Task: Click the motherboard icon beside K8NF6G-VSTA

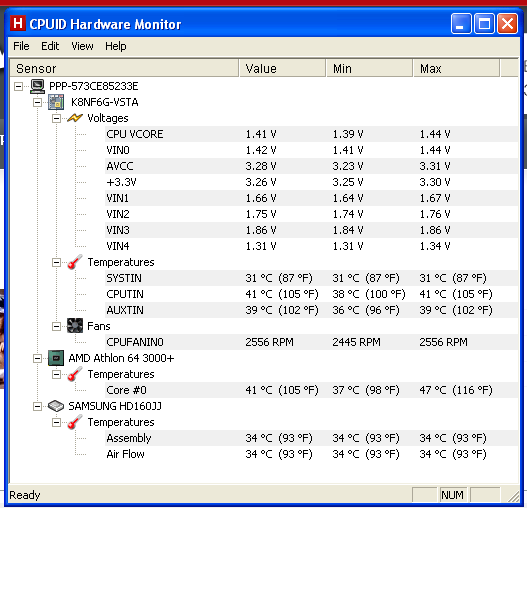Action: pos(56,102)
